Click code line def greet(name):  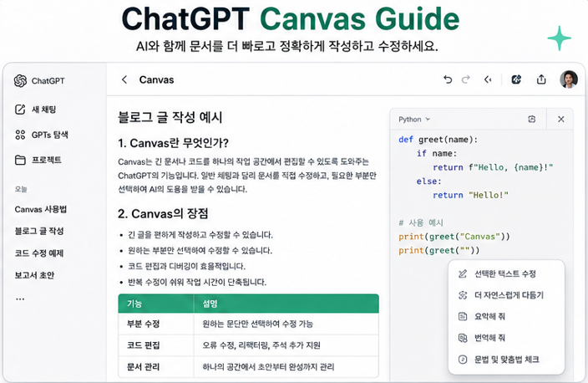point(438,140)
